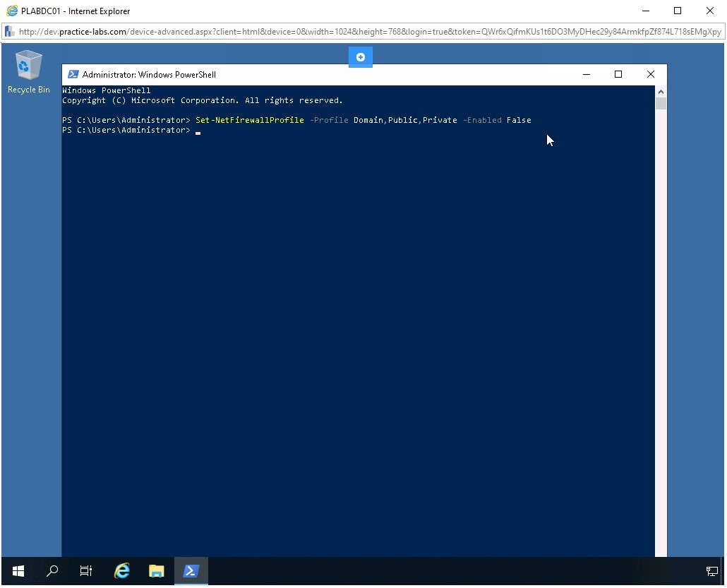Minimize the Administrator PowerShell window
The width and height of the screenshot is (727, 588).
(586, 75)
